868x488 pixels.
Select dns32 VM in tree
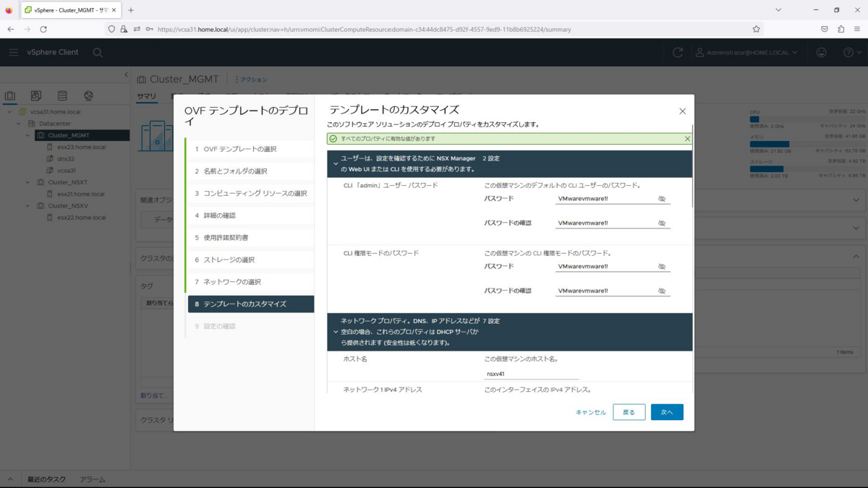coord(66,158)
